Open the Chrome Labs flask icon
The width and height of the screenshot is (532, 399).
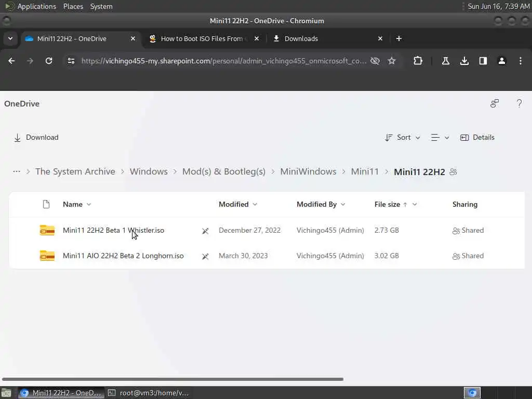tap(445, 61)
